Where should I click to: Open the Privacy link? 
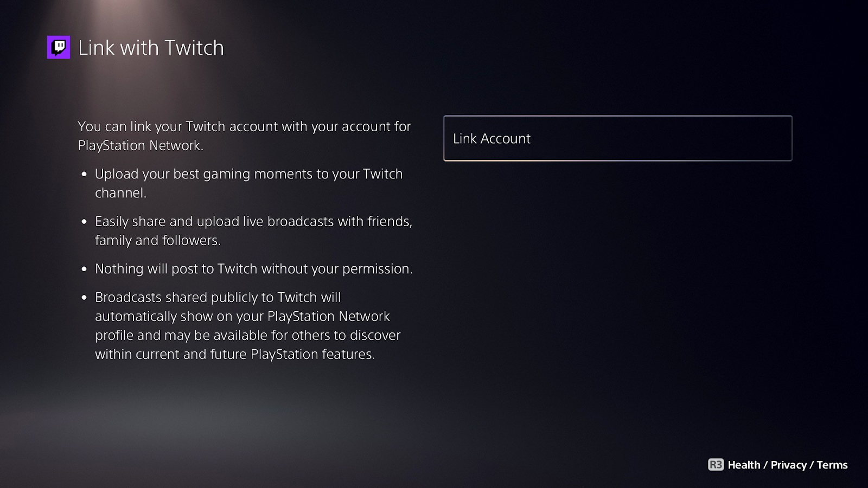[788, 465]
